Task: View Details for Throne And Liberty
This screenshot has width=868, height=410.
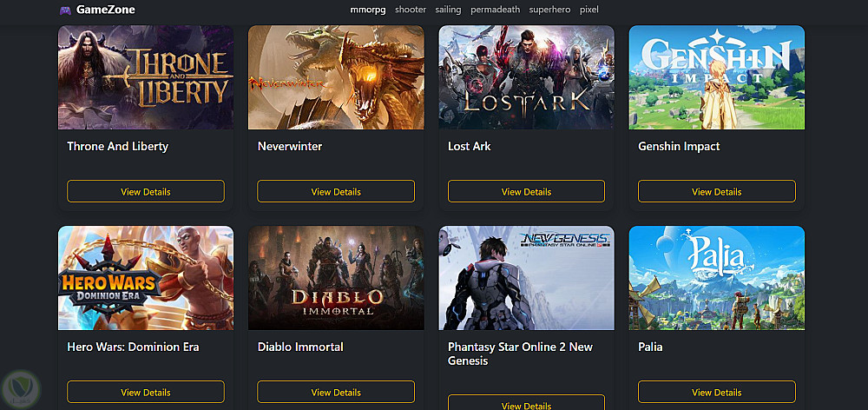Action: 146,191
